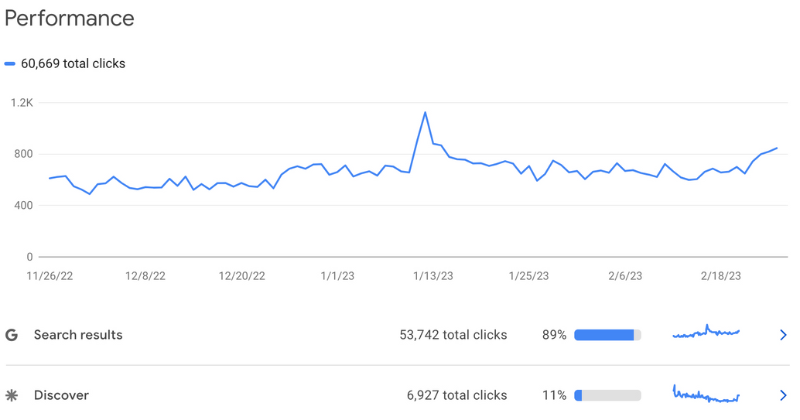The image size is (800, 420).
Task: Click the Discover sparkline thumbnail
Action: click(706, 394)
